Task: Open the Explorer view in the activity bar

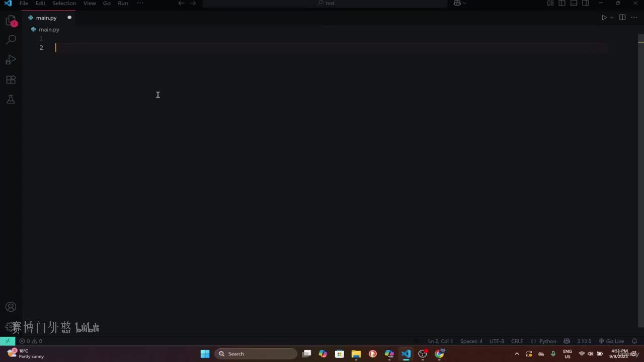Action: (11, 21)
